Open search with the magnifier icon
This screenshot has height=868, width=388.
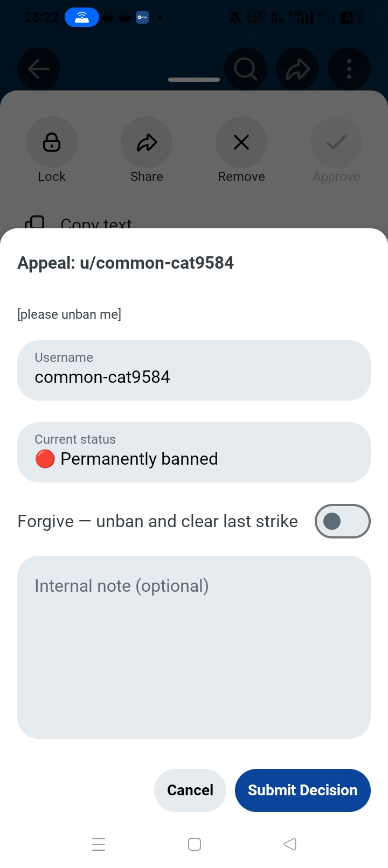coord(246,69)
